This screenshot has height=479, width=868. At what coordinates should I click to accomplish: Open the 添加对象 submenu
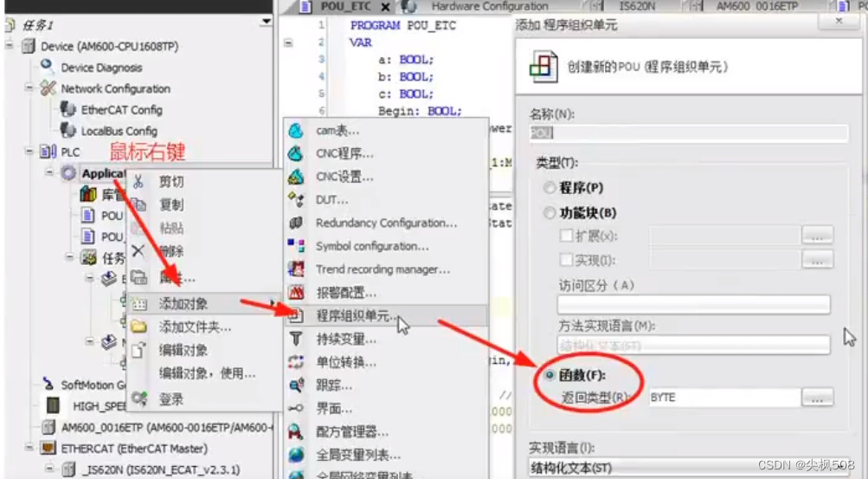tap(204, 303)
